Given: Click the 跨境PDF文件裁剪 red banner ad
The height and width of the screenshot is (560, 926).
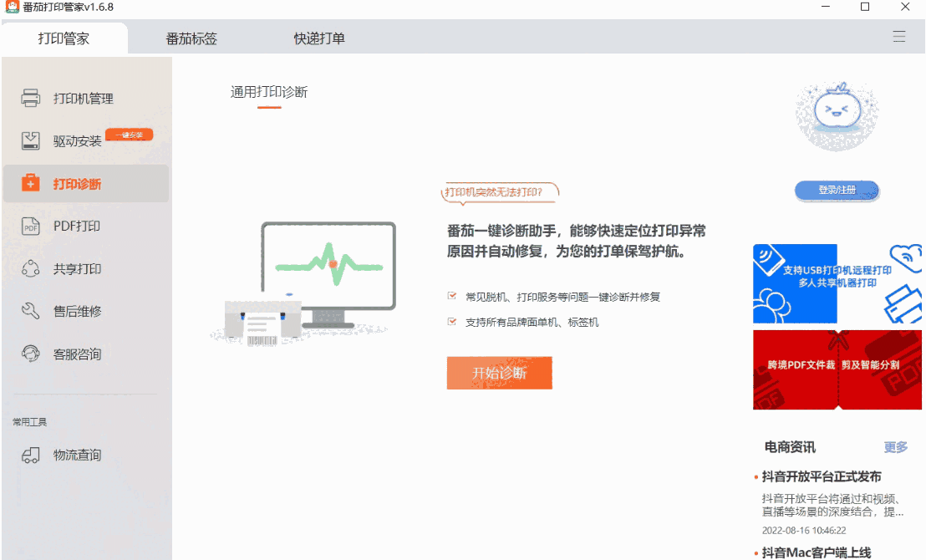Looking at the screenshot, I should pos(836,369).
